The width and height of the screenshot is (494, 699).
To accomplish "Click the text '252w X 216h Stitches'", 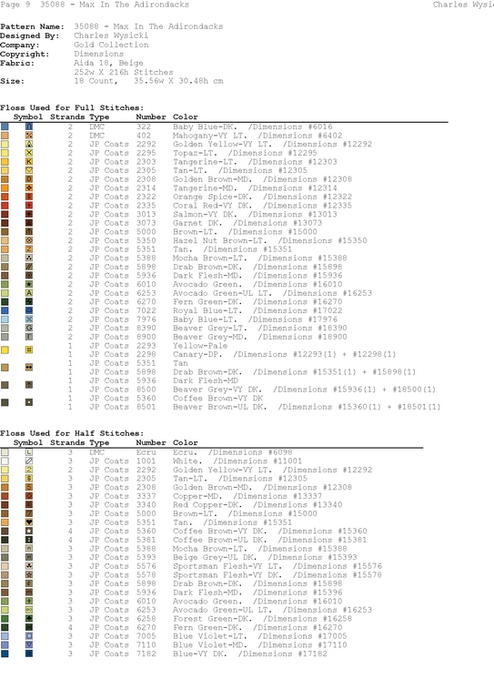I will pyautogui.click(x=124, y=72).
